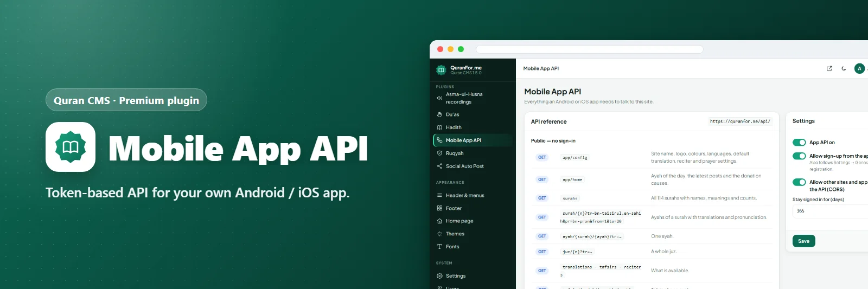
Task: Click the 'Public — no sign-in' section label
Action: click(x=553, y=141)
